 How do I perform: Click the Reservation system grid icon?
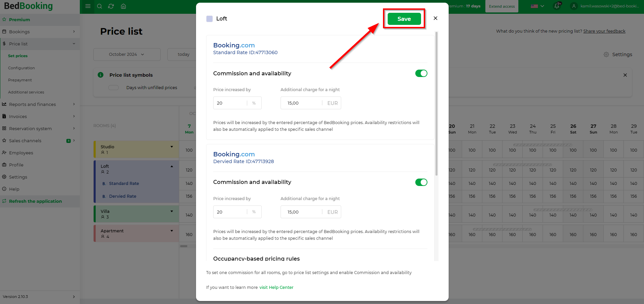pyautogui.click(x=4, y=128)
